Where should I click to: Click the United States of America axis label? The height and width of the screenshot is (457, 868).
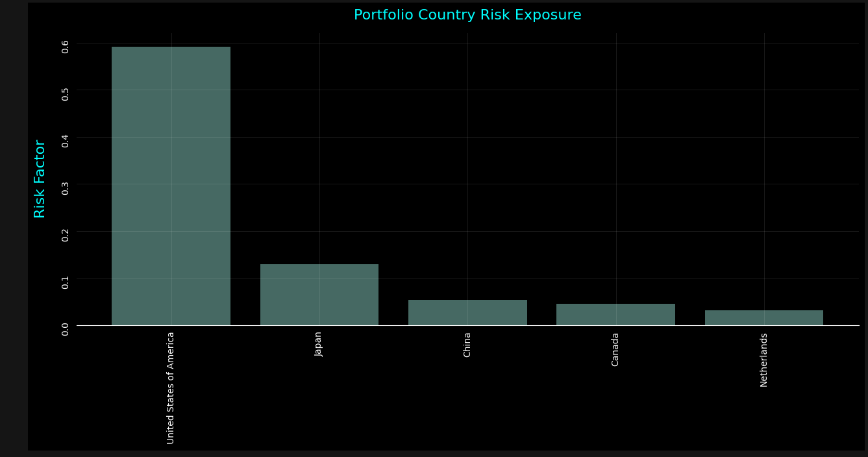click(x=171, y=386)
